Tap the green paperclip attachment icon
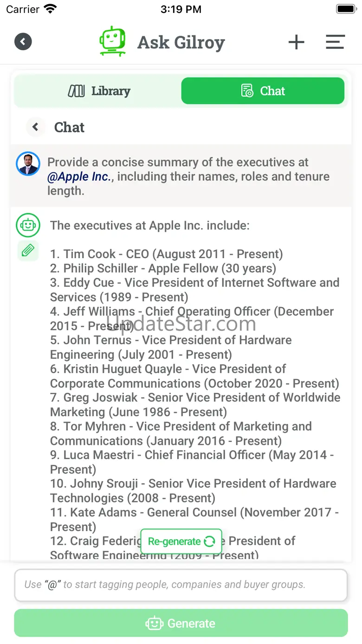 coord(28,251)
